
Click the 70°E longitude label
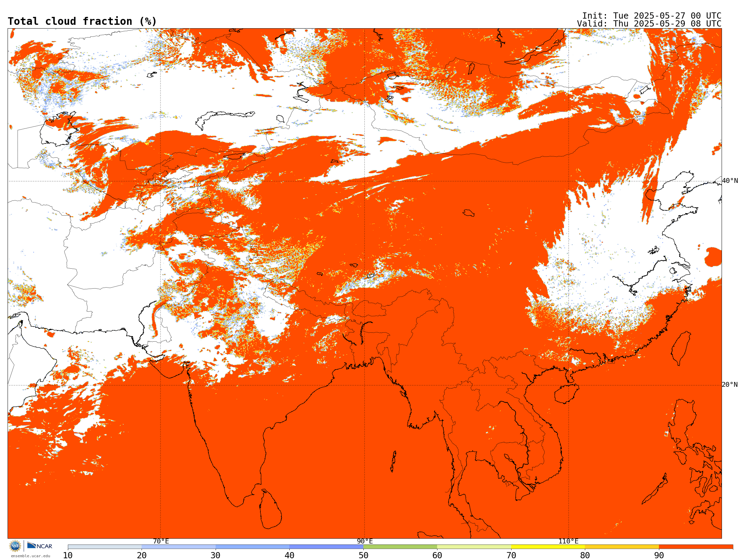[161, 541]
